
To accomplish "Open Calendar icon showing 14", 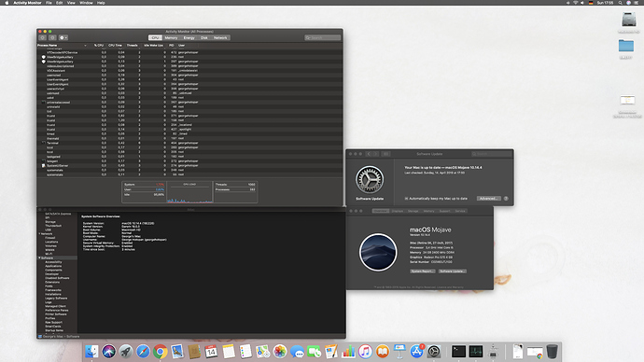I will [x=211, y=352].
